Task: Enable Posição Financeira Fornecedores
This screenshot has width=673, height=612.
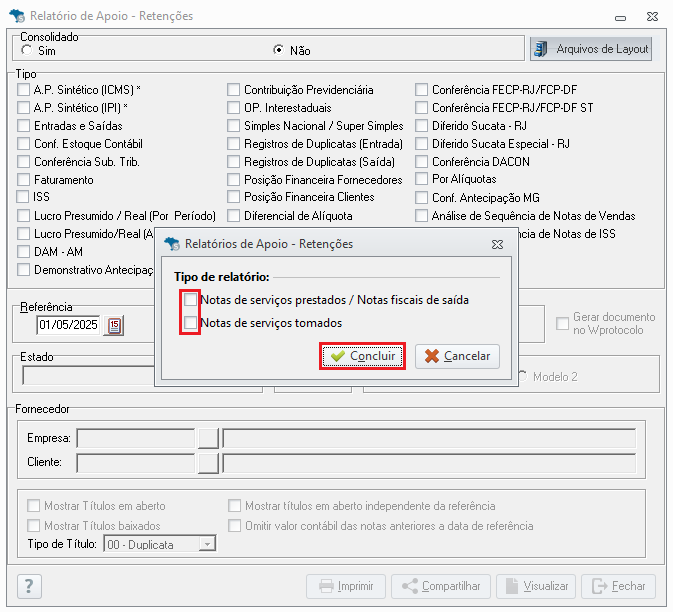Action: (233, 179)
